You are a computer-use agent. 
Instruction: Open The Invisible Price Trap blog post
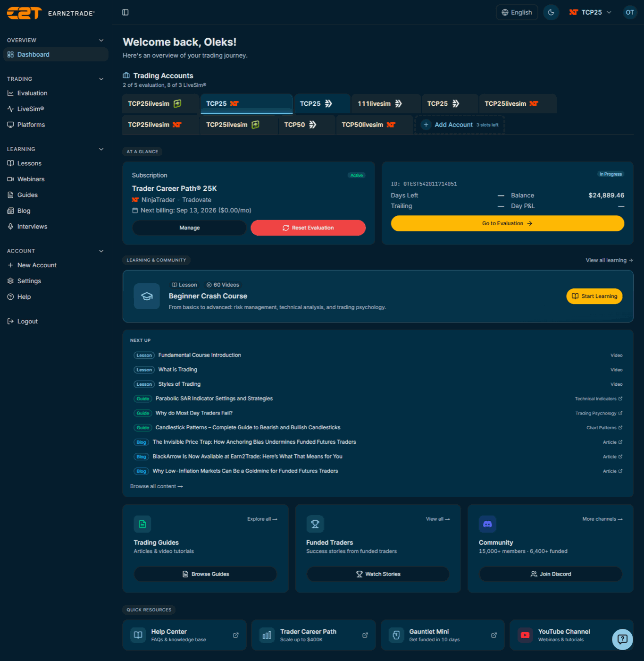pyautogui.click(x=378, y=442)
